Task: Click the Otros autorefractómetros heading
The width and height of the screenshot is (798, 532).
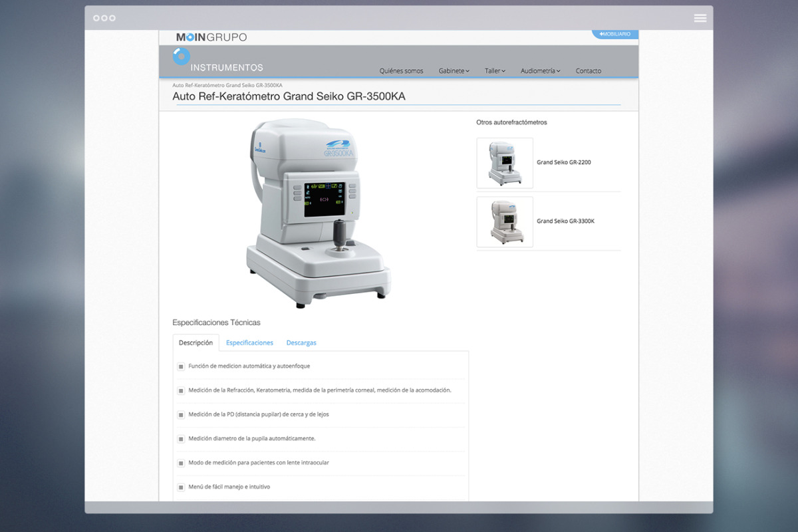Action: (511, 122)
